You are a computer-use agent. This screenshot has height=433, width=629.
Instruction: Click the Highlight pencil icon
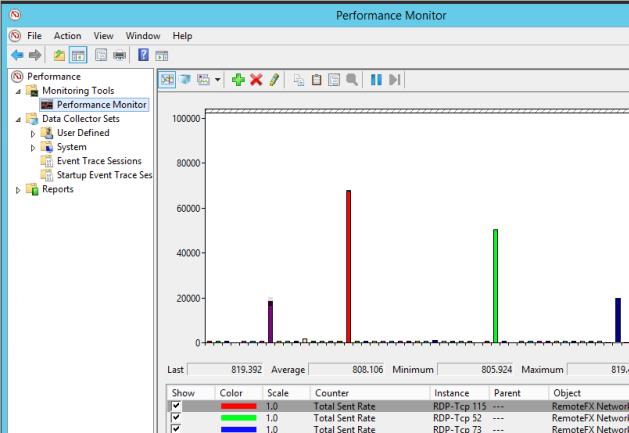(x=274, y=79)
